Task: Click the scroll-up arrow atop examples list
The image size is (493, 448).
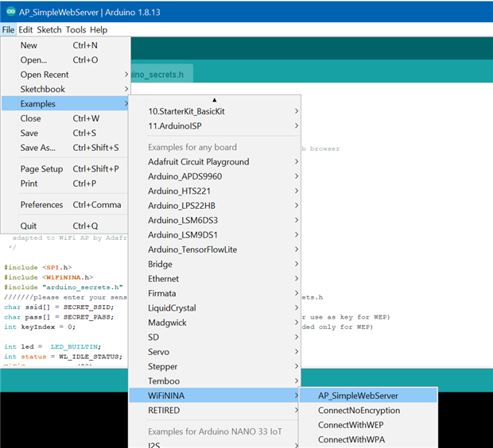Action: 215,99
